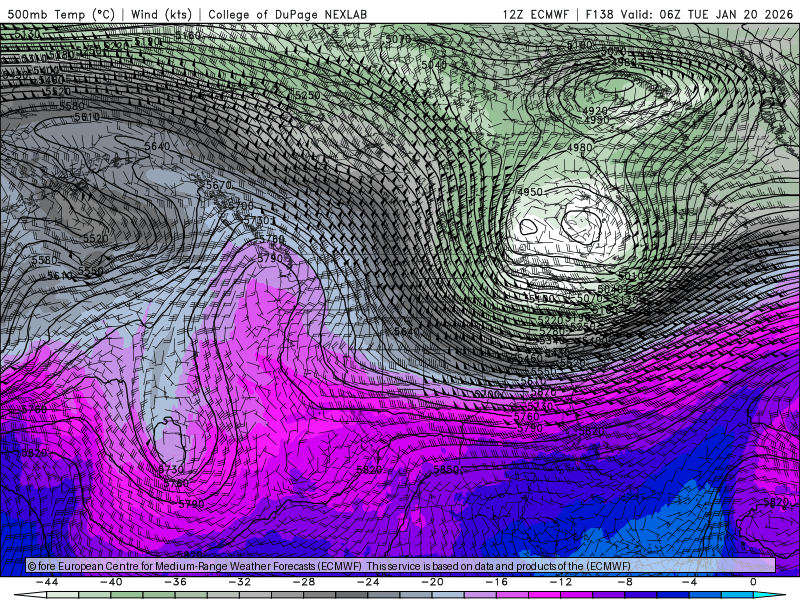Click the -28 legend value
Image resolution: width=800 pixels, height=600 pixels.
tap(304, 582)
